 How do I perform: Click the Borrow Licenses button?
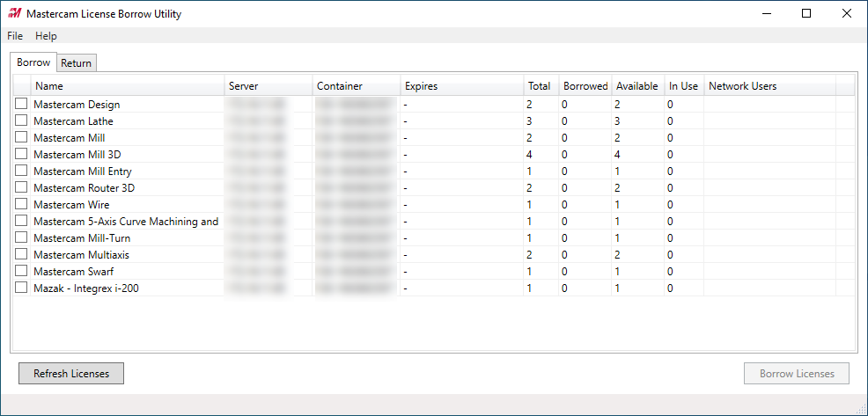point(797,374)
